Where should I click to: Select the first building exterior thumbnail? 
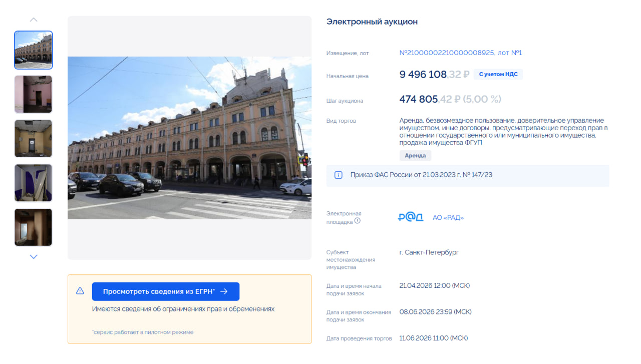click(x=34, y=50)
